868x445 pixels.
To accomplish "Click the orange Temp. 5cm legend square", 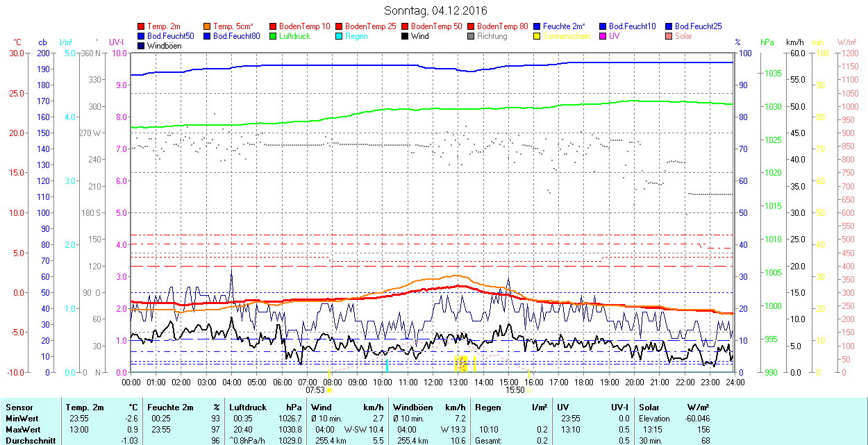I will tap(208, 26).
